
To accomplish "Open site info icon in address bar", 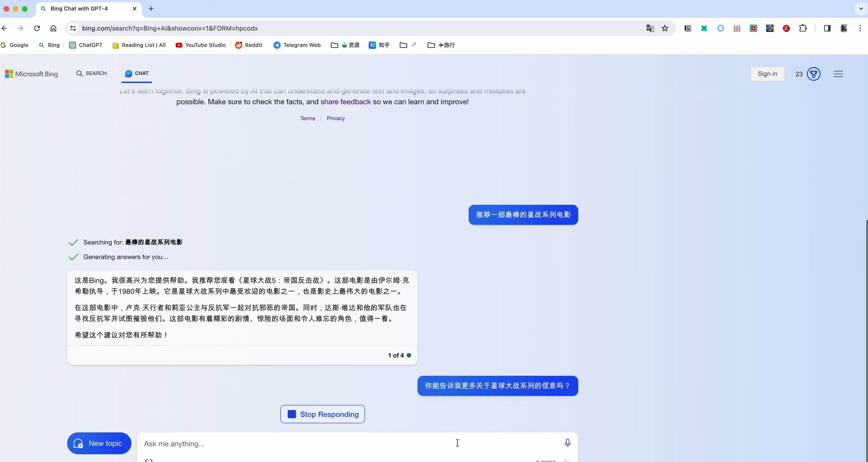I will [x=73, y=28].
